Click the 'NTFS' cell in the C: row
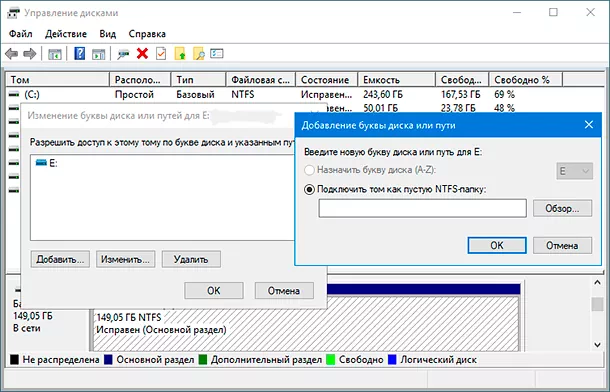Image resolution: width=610 pixels, height=392 pixels. pos(243,94)
